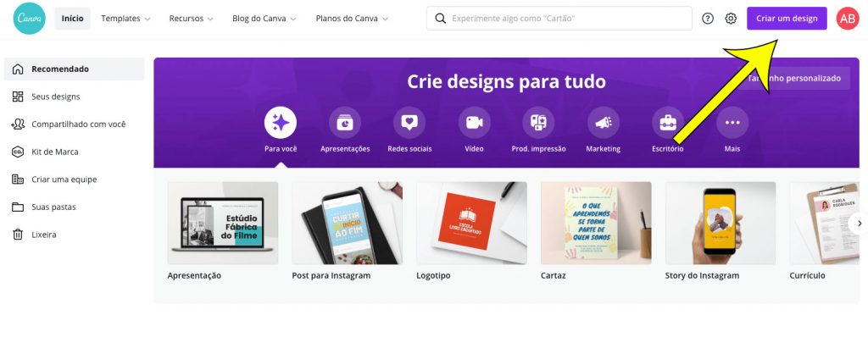Viewport: 868px width, 337px height.
Task: Choose the Vídeo camera icon
Action: 475,123
